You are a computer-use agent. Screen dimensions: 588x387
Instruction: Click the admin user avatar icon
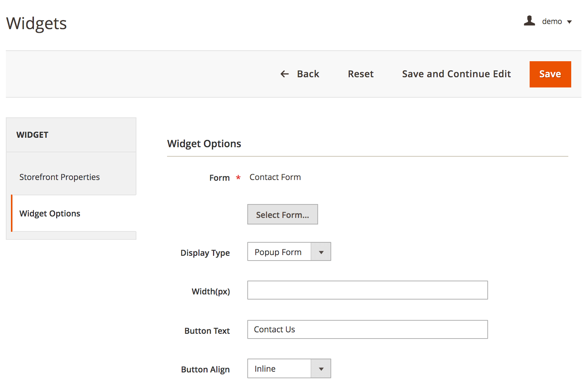(x=529, y=21)
